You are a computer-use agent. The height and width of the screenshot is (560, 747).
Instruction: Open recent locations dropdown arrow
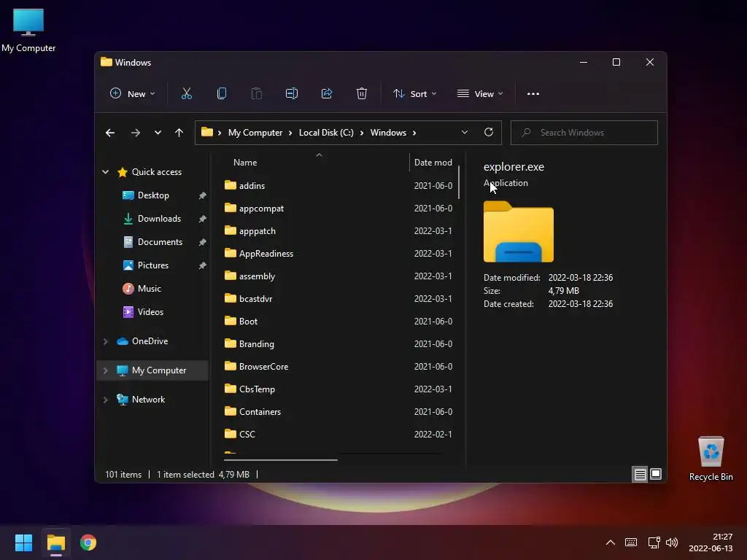158,133
